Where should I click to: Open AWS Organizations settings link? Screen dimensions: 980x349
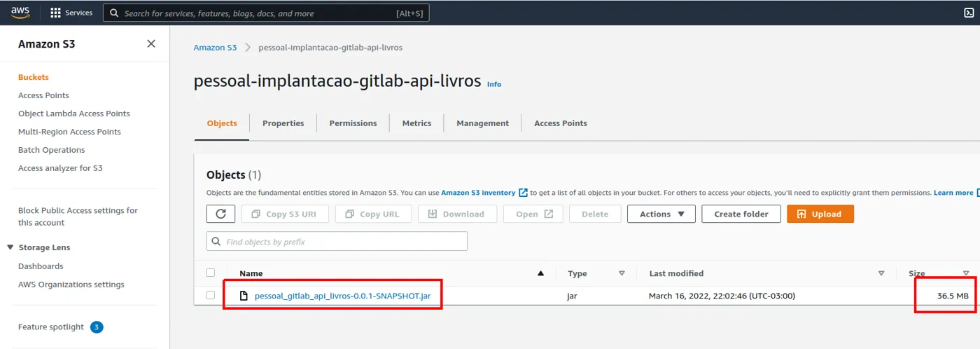click(x=71, y=285)
